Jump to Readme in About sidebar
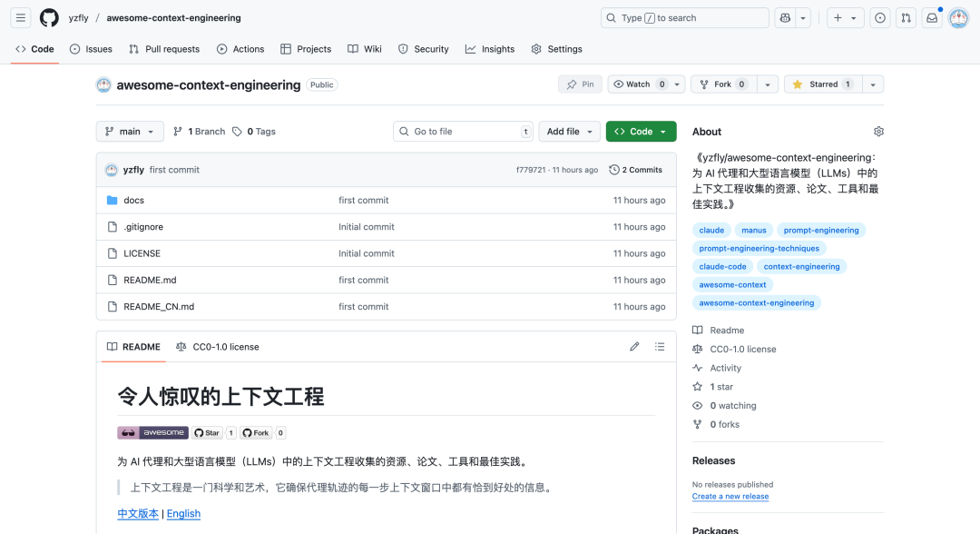Screen dimensions: 980x534 [718, 331]
